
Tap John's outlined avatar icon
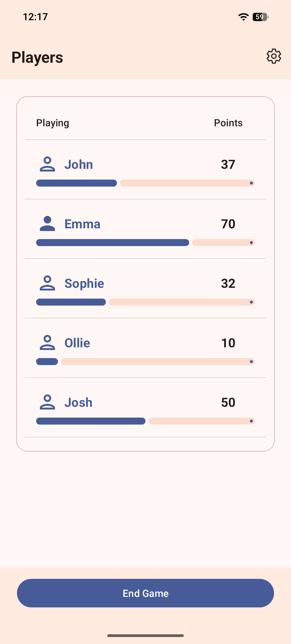pyautogui.click(x=47, y=164)
